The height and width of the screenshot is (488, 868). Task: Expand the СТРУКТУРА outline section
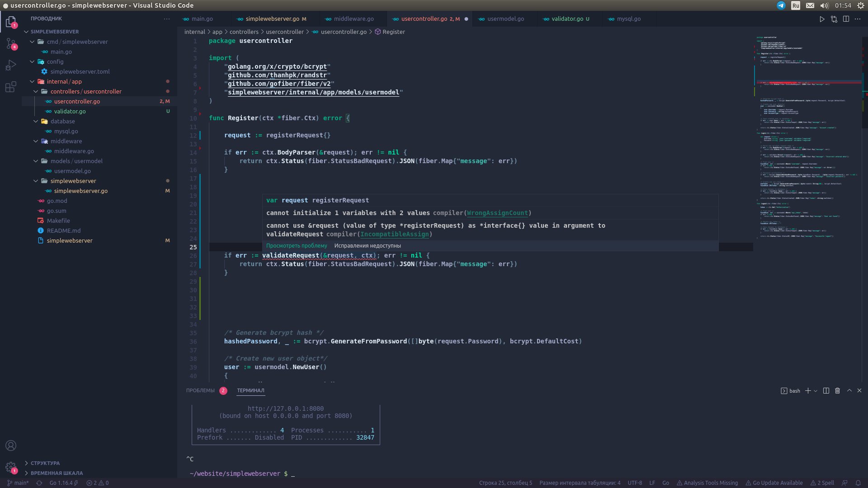click(45, 463)
